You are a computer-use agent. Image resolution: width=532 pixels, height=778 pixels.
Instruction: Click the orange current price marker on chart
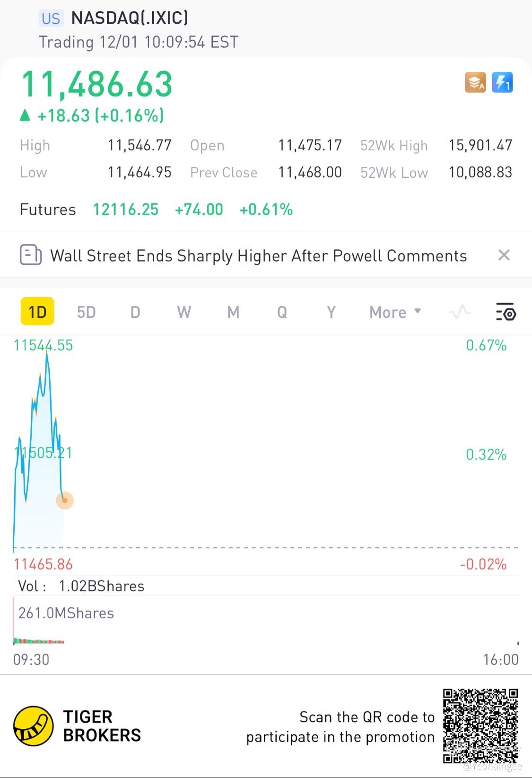[x=65, y=500]
